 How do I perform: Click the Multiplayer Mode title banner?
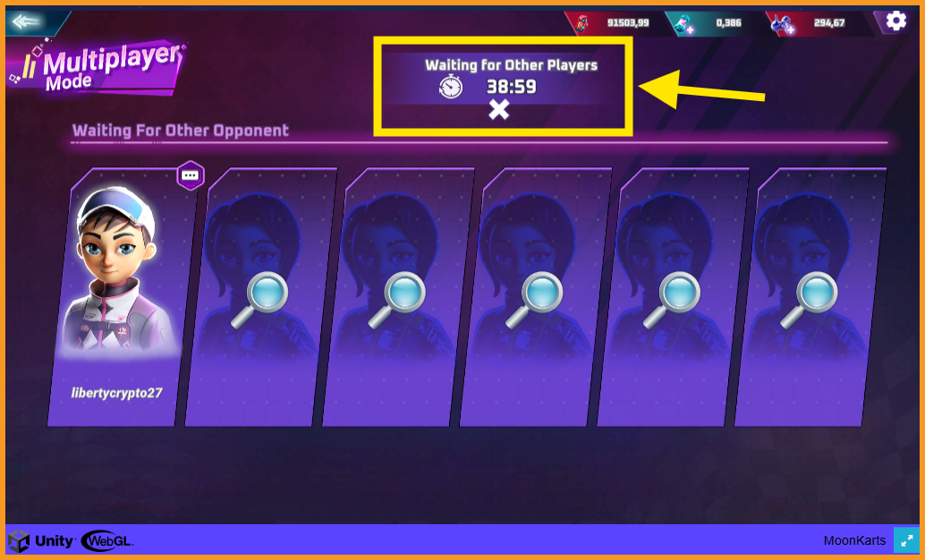click(97, 69)
